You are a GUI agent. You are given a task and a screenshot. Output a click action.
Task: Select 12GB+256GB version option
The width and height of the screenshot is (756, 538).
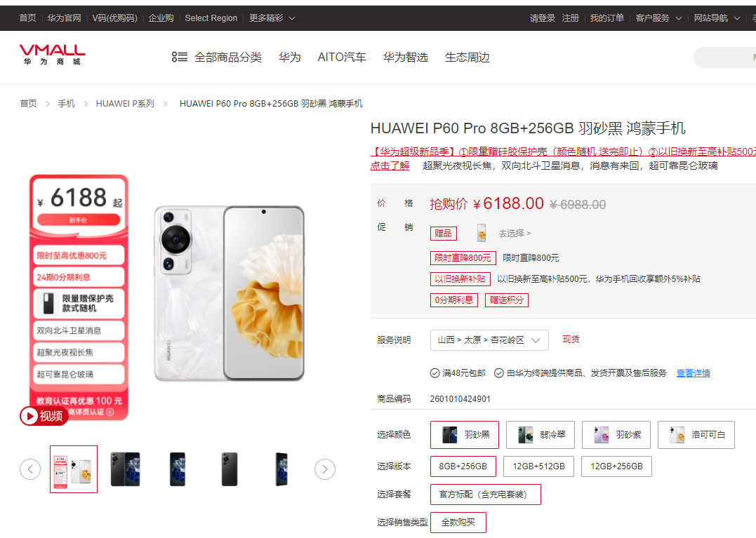click(616, 466)
